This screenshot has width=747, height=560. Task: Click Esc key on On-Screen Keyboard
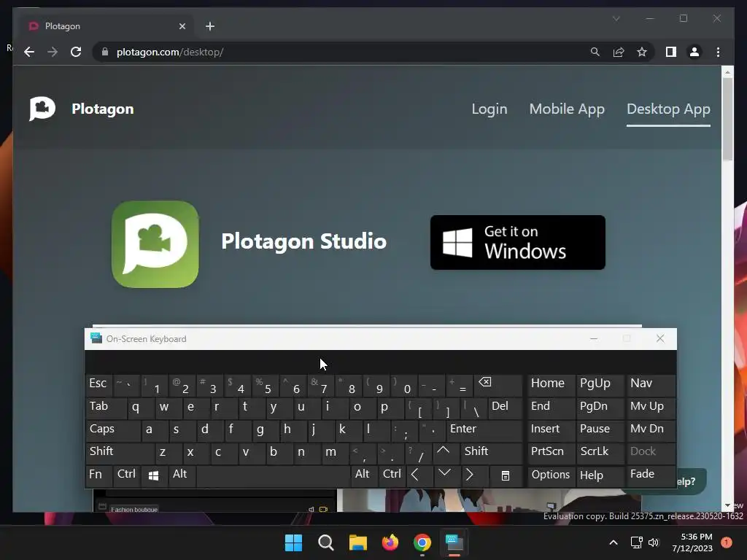98,384
